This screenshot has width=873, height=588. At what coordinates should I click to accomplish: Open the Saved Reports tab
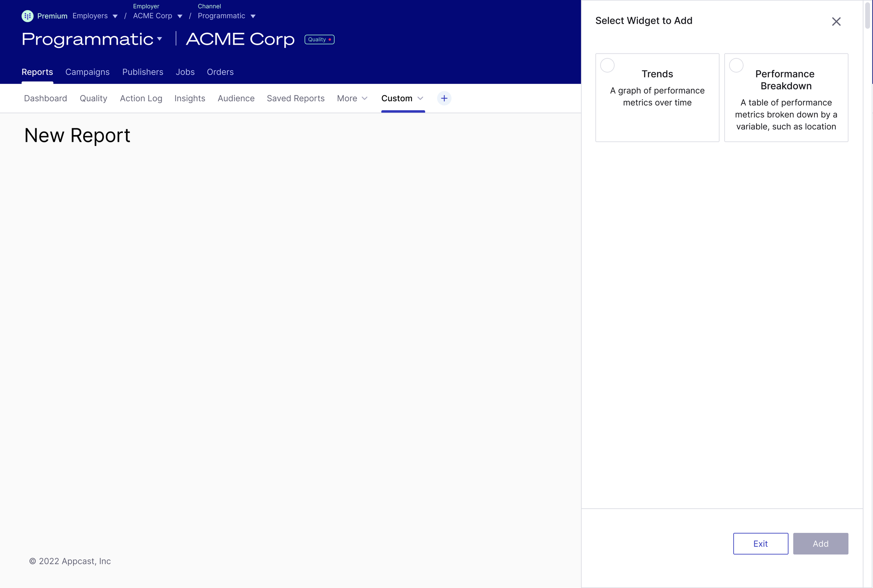click(x=295, y=98)
